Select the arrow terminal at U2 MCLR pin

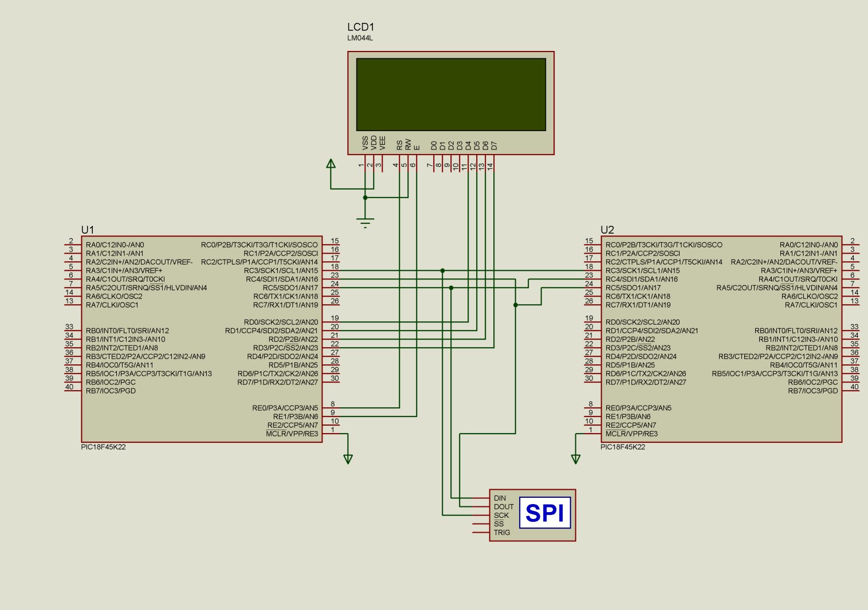[576, 459]
